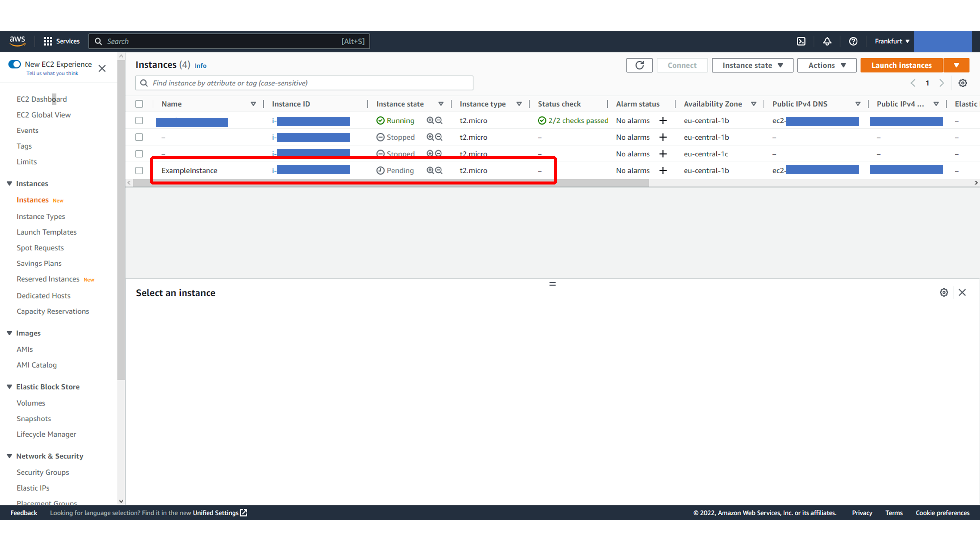
Task: Click the Connect button
Action: (x=682, y=65)
